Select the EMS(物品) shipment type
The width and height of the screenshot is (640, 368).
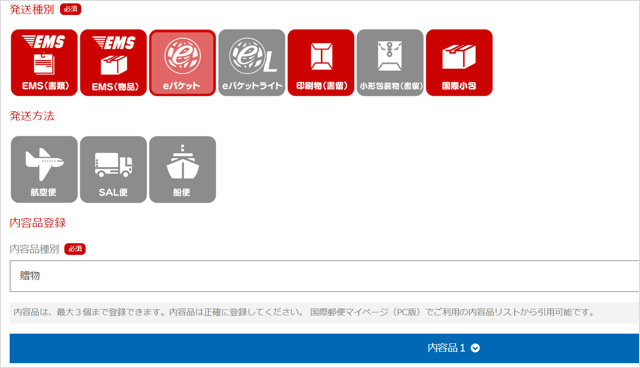(113, 62)
